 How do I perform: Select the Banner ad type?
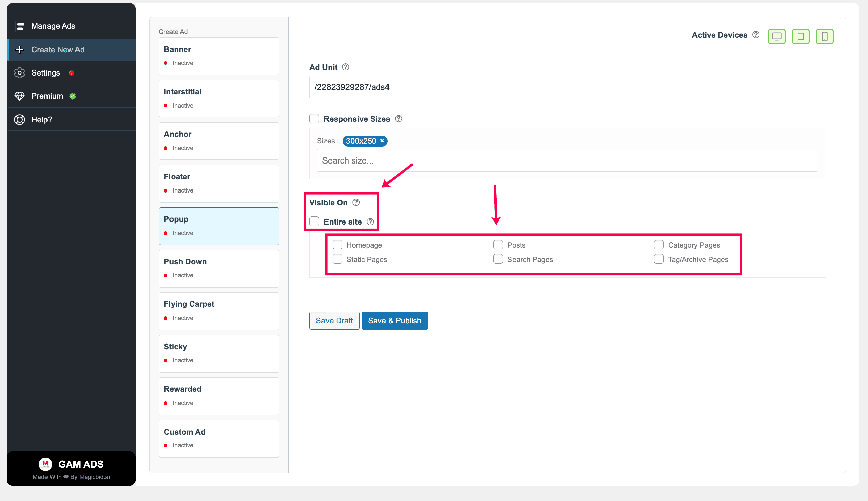tap(219, 56)
